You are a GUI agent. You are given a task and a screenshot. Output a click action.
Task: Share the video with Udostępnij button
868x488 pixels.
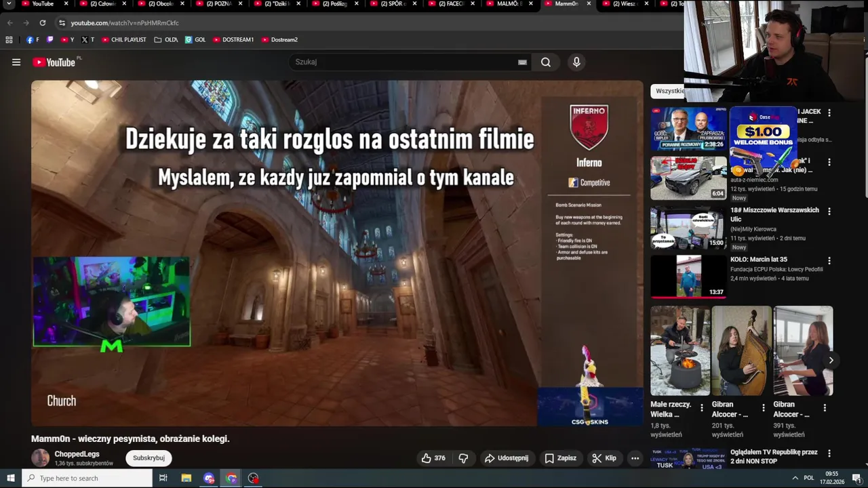pyautogui.click(x=506, y=458)
